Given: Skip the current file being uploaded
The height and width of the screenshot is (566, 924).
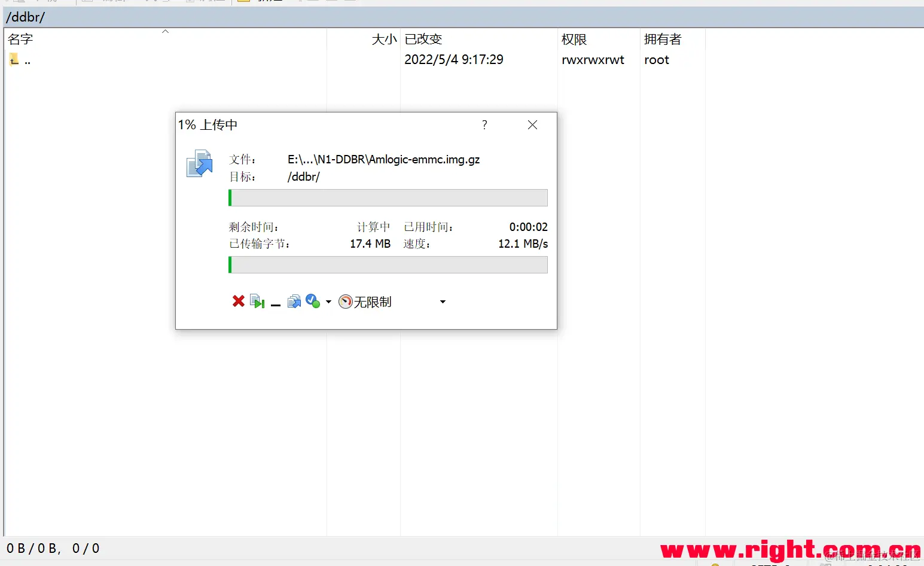Looking at the screenshot, I should pyautogui.click(x=257, y=301).
